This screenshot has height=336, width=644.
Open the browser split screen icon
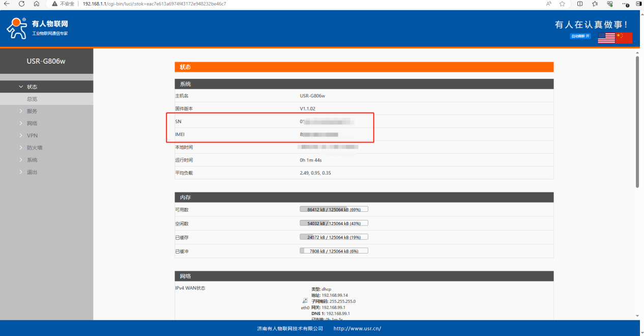pyautogui.click(x=580, y=4)
